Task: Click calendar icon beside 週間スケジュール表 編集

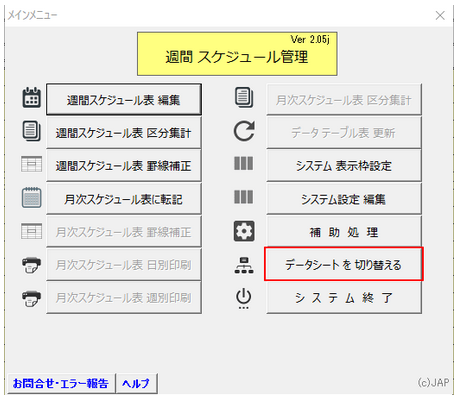Action: 32,98
